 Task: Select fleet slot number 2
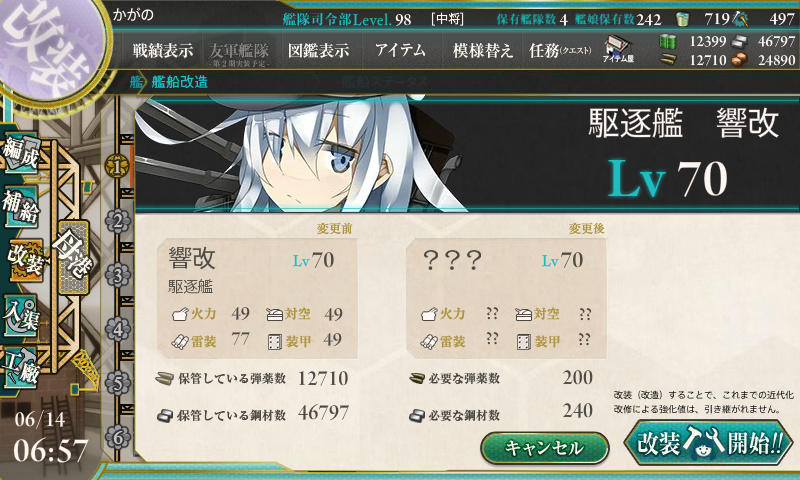click(118, 221)
